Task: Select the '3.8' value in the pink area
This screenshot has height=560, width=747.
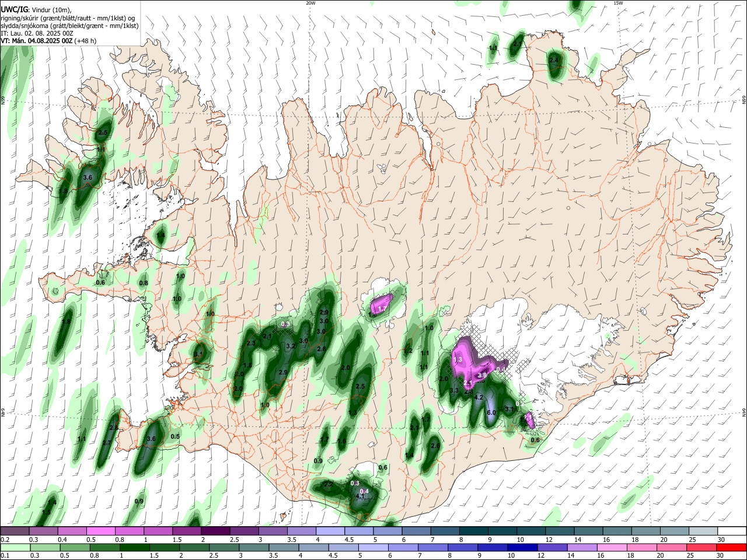Action: 482,376
